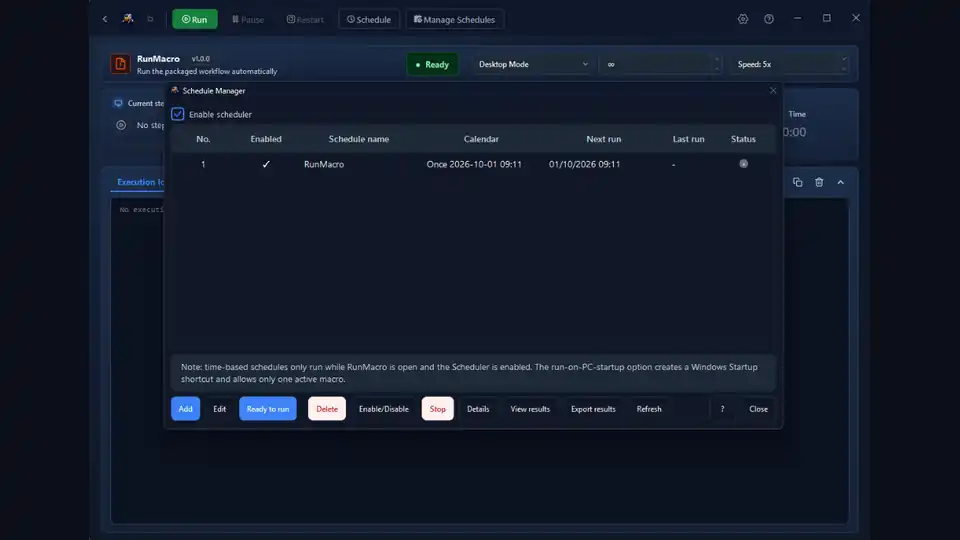960x540 pixels.
Task: Click the RunMacro app logo icon in toolbar
Action: click(x=127, y=18)
